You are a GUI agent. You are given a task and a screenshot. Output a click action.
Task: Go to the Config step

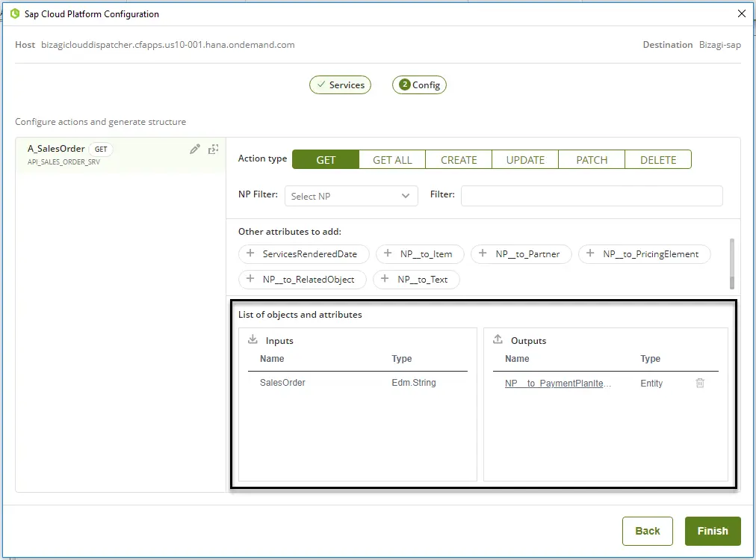(419, 85)
